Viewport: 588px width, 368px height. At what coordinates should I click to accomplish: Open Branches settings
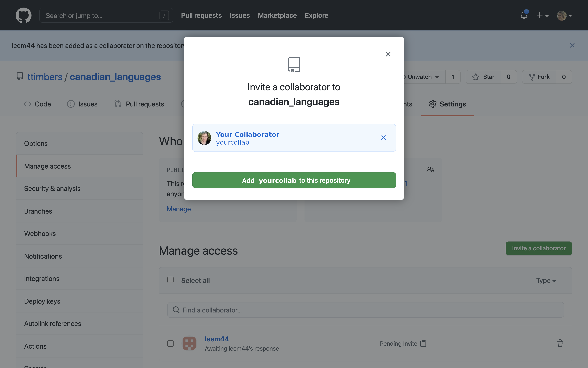pyautogui.click(x=80, y=211)
